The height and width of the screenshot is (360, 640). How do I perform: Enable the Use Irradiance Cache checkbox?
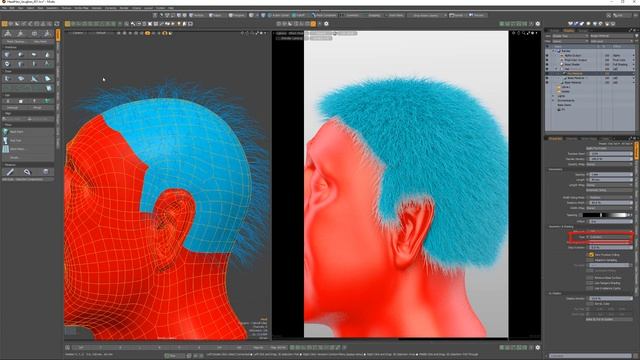coord(590,288)
